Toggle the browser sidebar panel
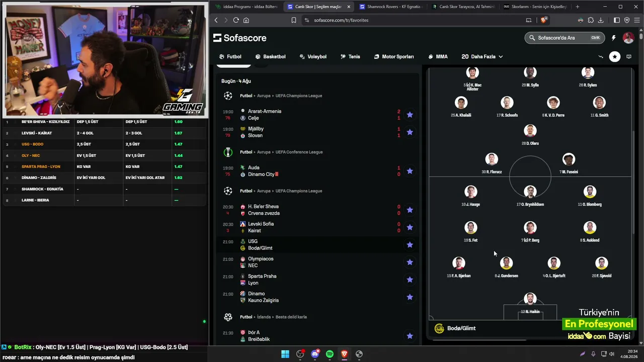This screenshot has width=644, height=362. click(x=617, y=20)
